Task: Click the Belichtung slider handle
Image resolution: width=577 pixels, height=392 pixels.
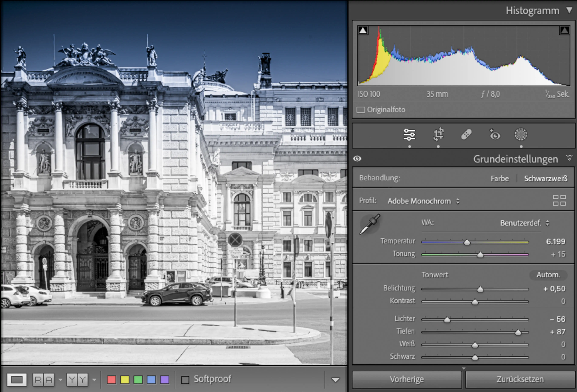Action: pos(480,289)
